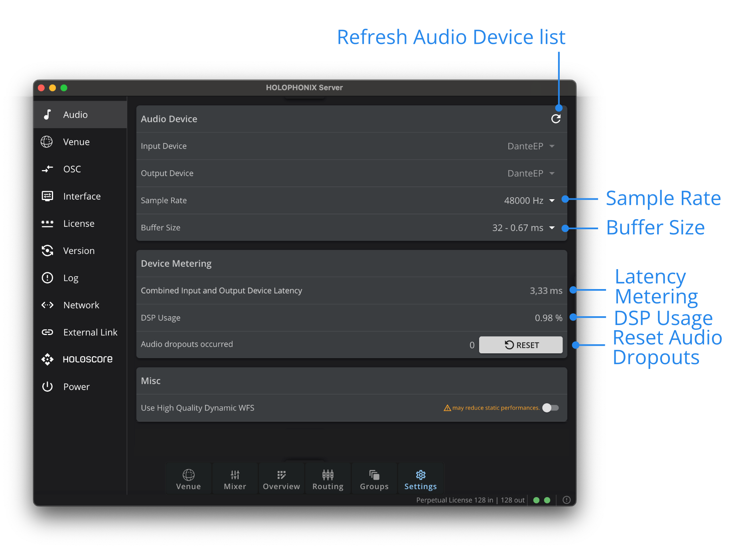The image size is (756, 549).
Task: Open the Power section
Action: pyautogui.click(x=76, y=386)
